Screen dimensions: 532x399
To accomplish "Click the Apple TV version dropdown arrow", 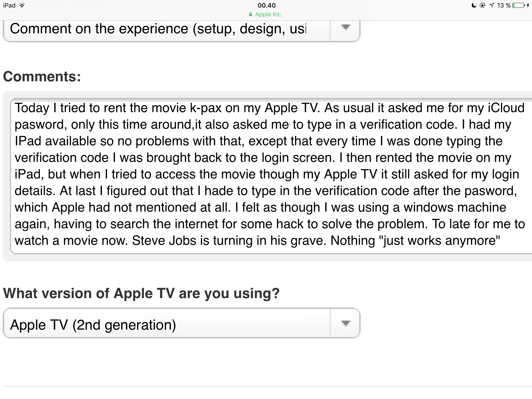I will pyautogui.click(x=345, y=323).
